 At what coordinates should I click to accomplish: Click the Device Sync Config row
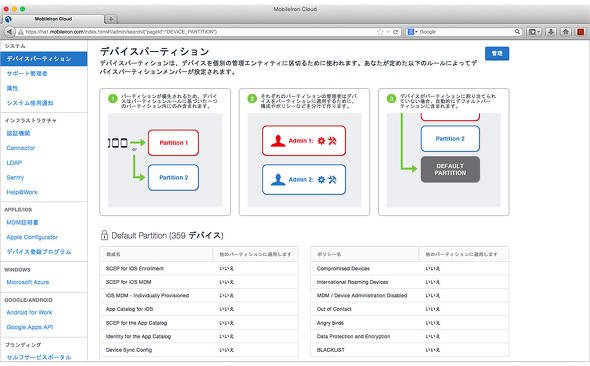pyautogui.click(x=199, y=350)
